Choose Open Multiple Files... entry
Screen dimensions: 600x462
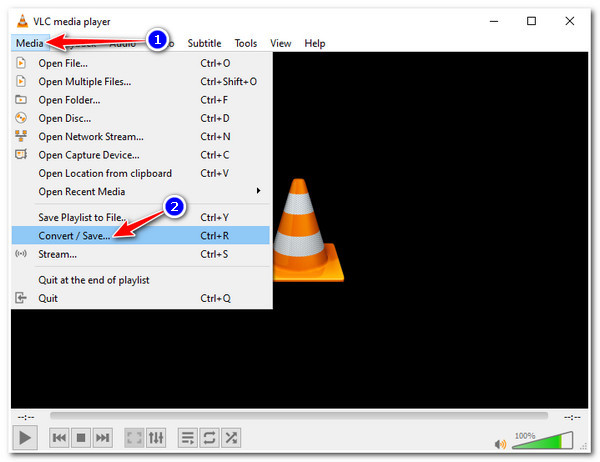coord(140,82)
